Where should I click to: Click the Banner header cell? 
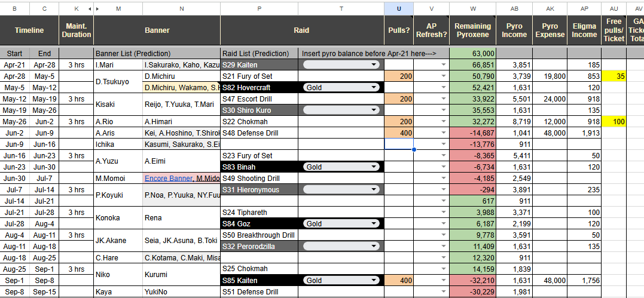(157, 30)
